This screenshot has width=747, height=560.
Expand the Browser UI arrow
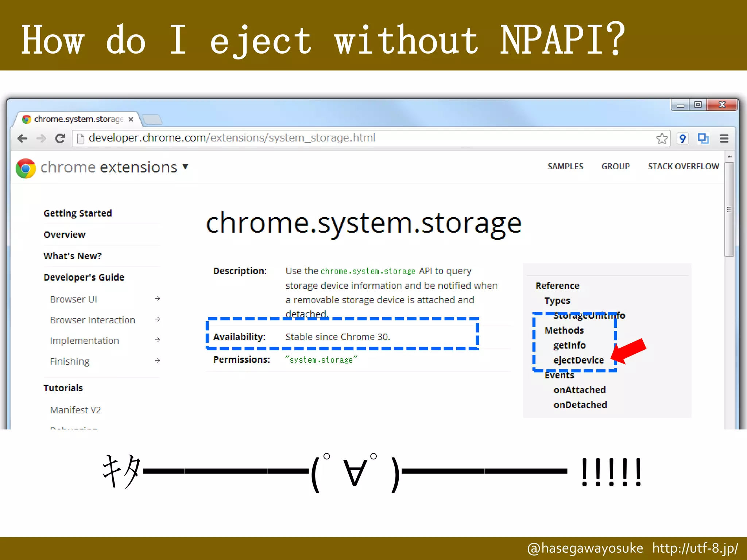157,299
